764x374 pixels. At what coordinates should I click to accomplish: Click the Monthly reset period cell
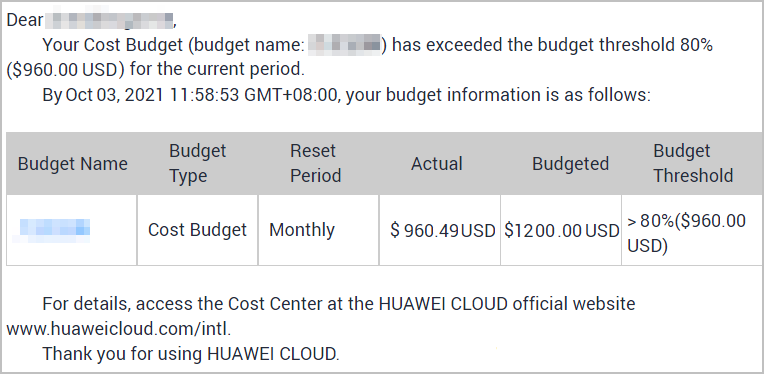[x=318, y=230]
